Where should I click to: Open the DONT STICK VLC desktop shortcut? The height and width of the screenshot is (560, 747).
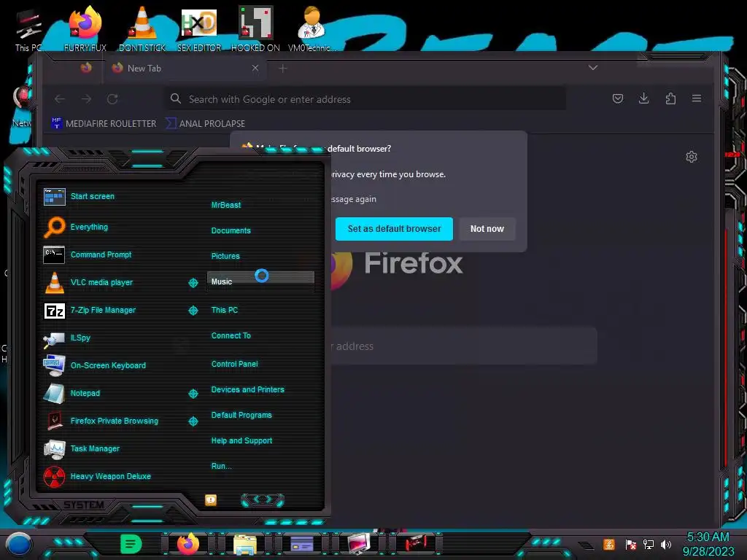pyautogui.click(x=142, y=29)
